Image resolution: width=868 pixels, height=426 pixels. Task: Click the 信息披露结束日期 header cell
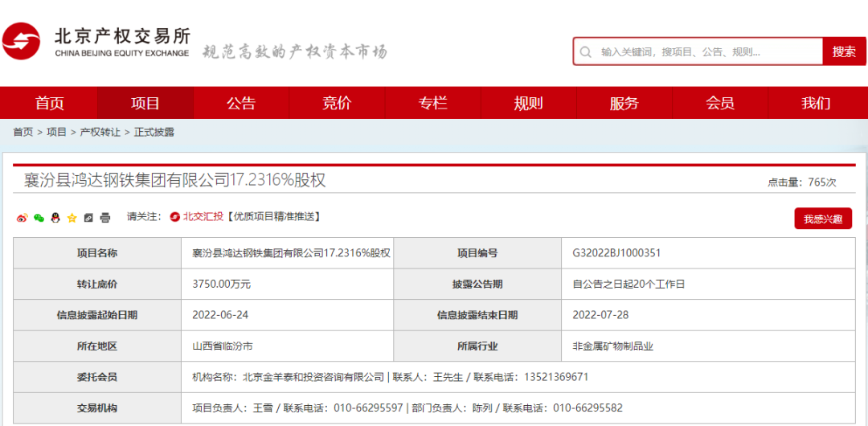(x=477, y=315)
